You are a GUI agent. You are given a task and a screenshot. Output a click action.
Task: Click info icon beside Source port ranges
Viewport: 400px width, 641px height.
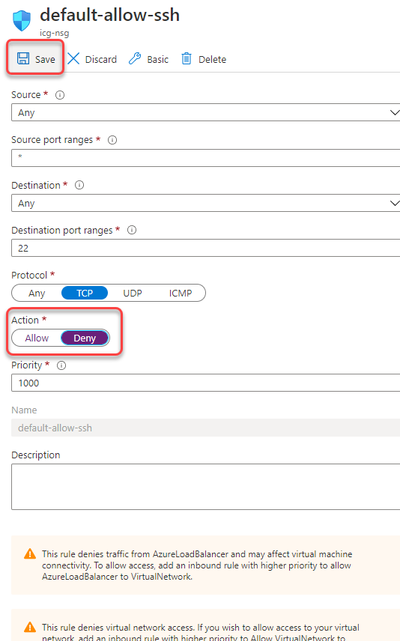point(112,140)
